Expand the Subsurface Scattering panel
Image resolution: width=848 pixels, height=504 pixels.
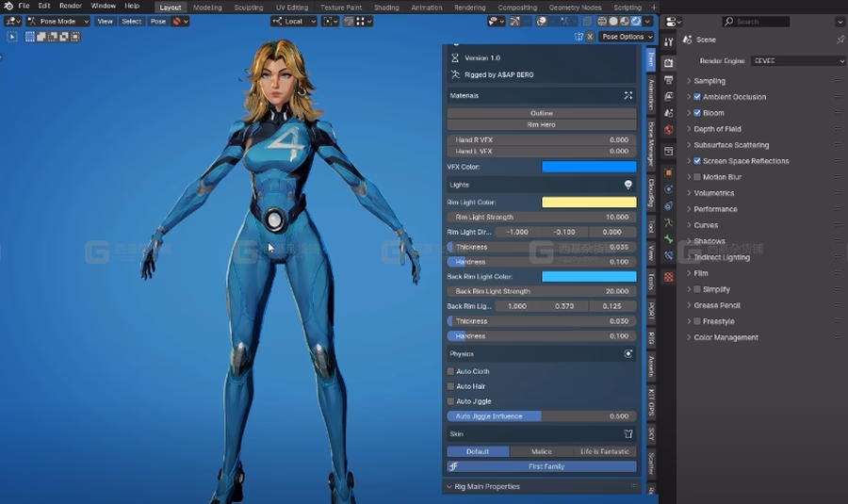pyautogui.click(x=731, y=145)
